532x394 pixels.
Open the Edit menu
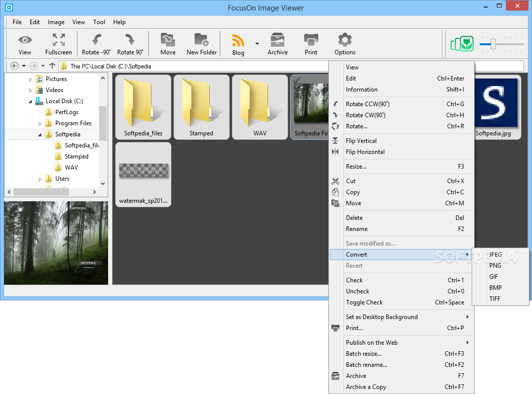click(35, 22)
